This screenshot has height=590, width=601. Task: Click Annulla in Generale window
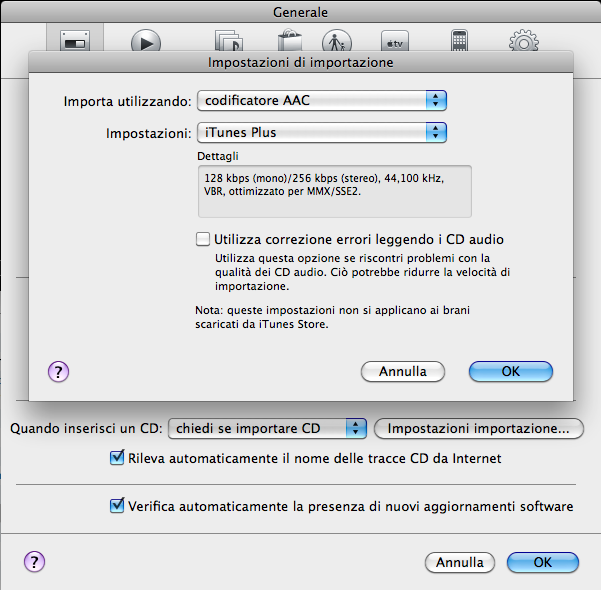point(460,562)
